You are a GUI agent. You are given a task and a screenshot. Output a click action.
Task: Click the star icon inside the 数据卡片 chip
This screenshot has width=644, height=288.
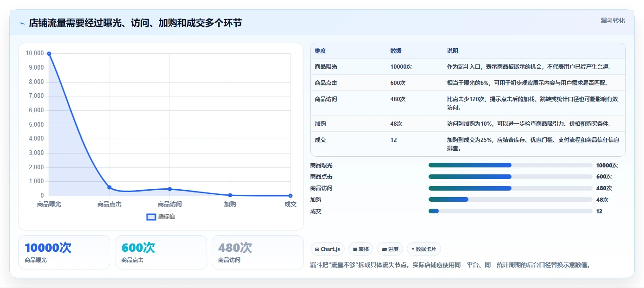(413, 249)
